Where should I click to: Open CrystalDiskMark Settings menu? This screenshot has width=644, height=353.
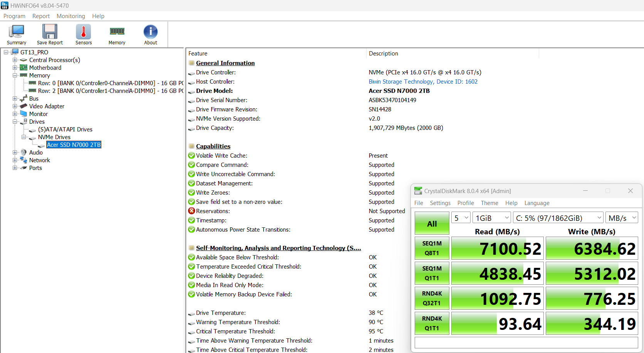point(440,203)
